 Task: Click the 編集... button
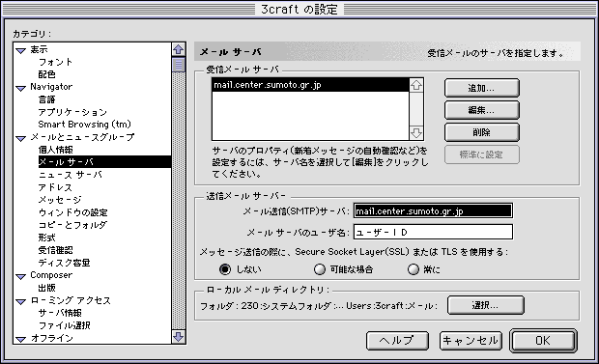[482, 110]
